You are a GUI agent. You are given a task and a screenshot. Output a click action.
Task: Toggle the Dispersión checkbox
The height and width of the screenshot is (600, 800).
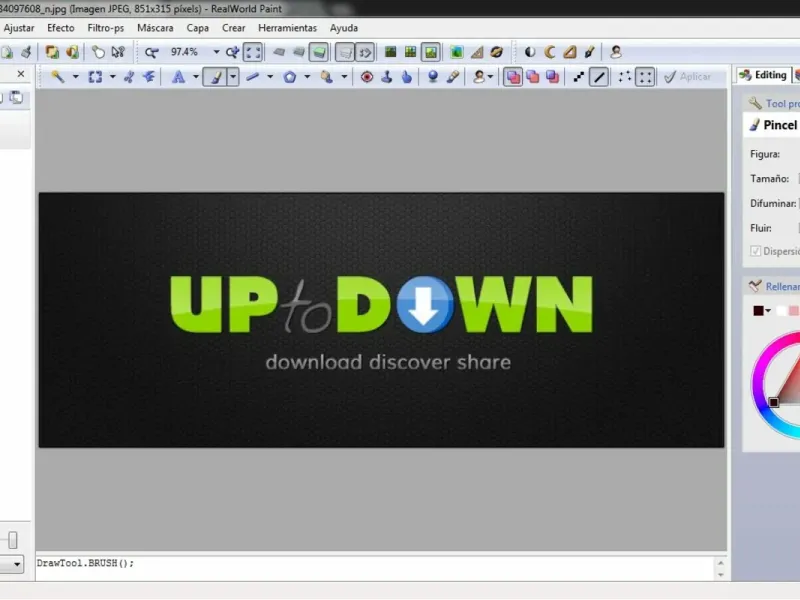756,251
